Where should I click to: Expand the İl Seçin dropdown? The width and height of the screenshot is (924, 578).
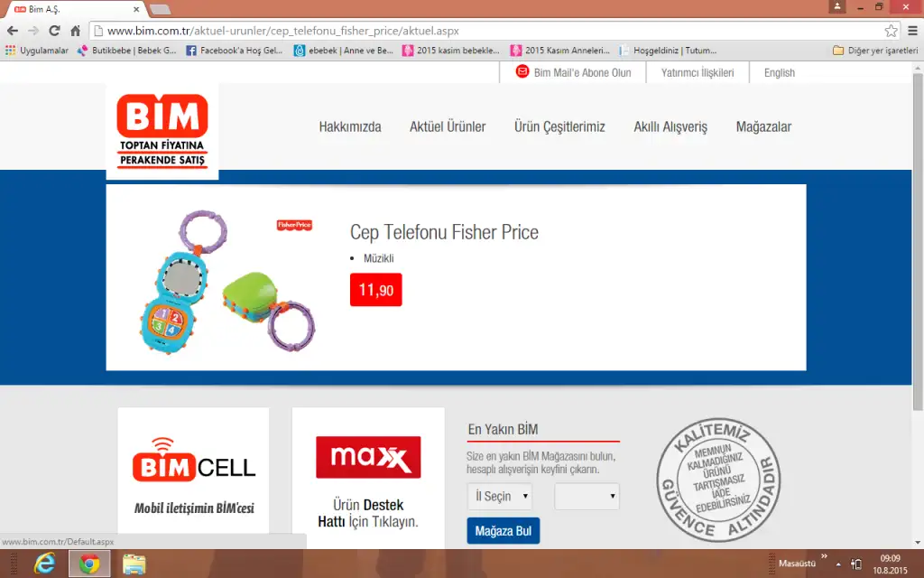500,496
